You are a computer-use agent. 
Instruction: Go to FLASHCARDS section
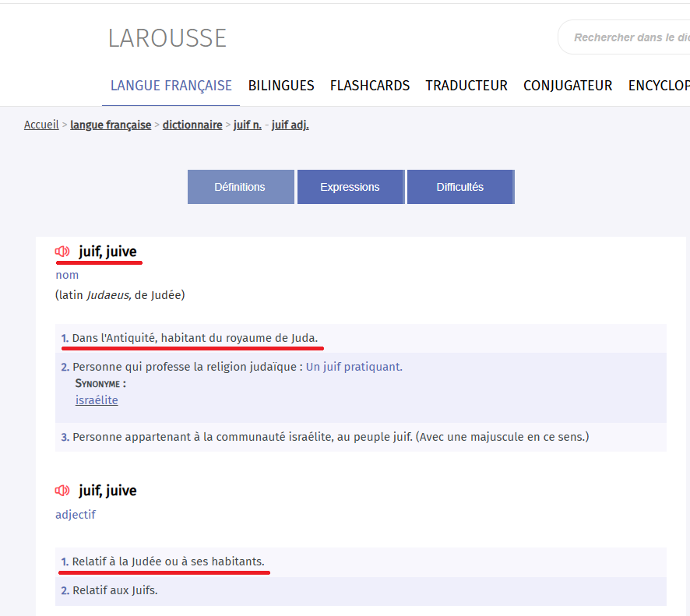tap(369, 86)
